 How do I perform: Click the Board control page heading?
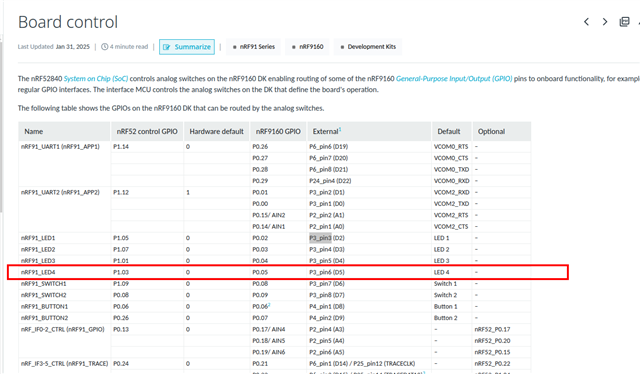pos(68,22)
